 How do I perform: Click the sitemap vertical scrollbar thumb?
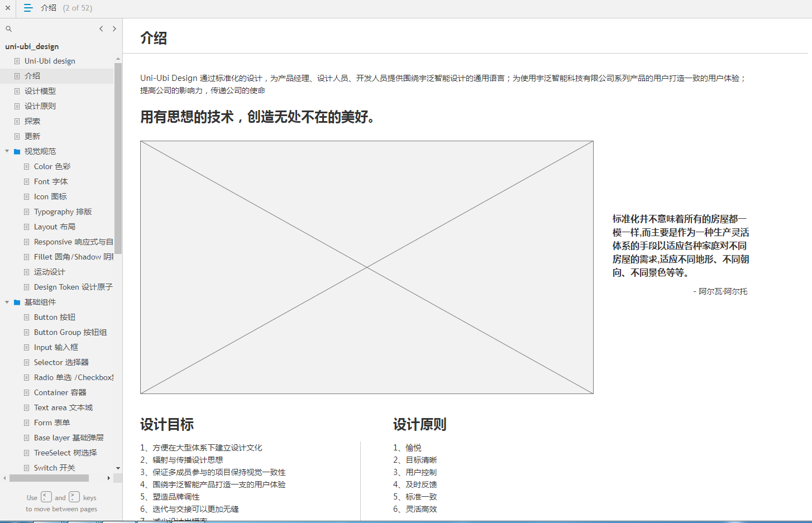click(x=118, y=158)
